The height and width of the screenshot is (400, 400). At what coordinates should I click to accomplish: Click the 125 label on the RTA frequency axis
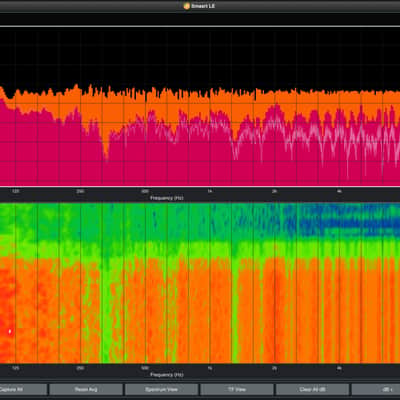click(x=15, y=191)
